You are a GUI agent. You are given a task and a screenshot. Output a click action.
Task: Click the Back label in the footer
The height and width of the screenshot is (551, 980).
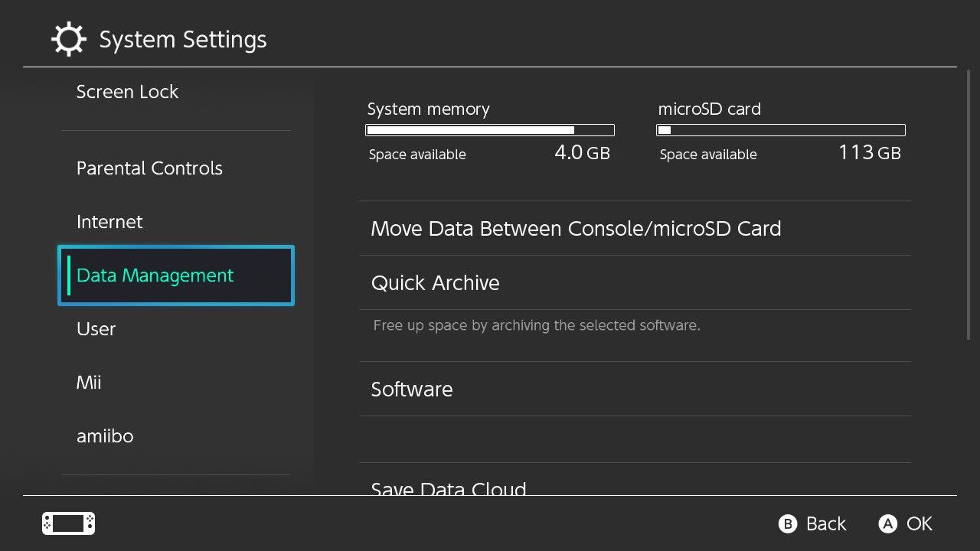click(x=826, y=523)
